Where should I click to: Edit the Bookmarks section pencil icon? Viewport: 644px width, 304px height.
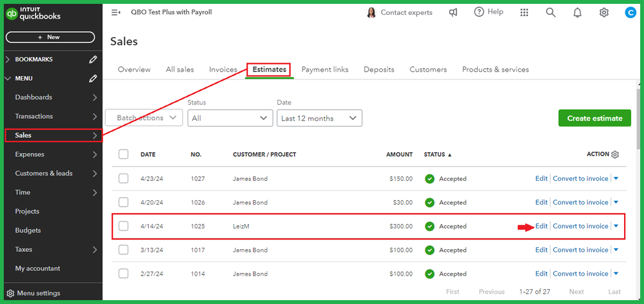click(x=93, y=59)
